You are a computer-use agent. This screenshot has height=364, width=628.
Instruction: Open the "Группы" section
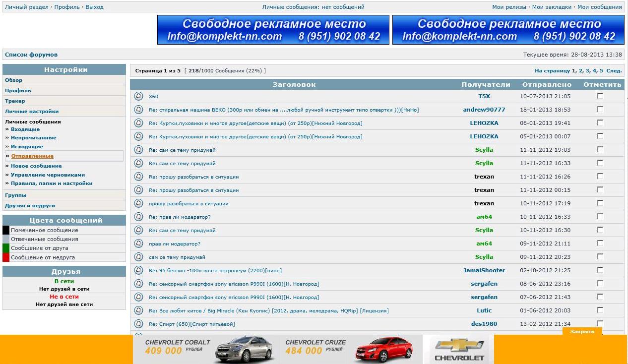[x=16, y=195]
